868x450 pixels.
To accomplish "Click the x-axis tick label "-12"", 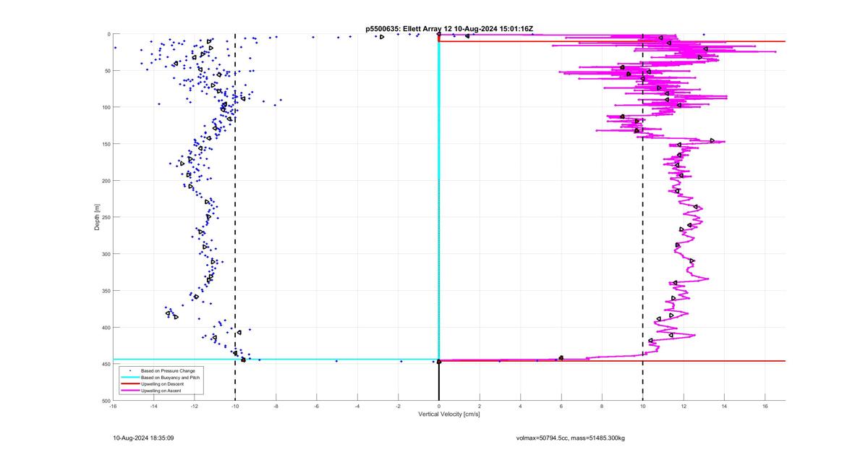I will coord(195,407).
